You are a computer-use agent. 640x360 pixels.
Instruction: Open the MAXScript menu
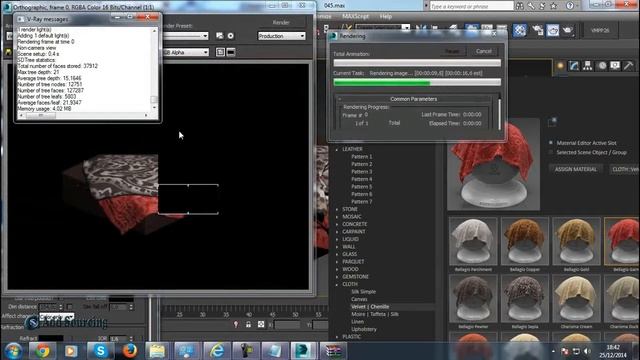coord(356,16)
